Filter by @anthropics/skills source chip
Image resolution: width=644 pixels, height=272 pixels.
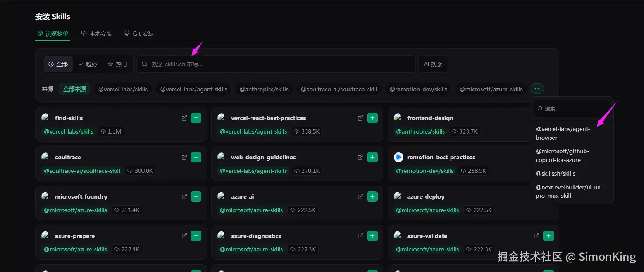tap(264, 89)
